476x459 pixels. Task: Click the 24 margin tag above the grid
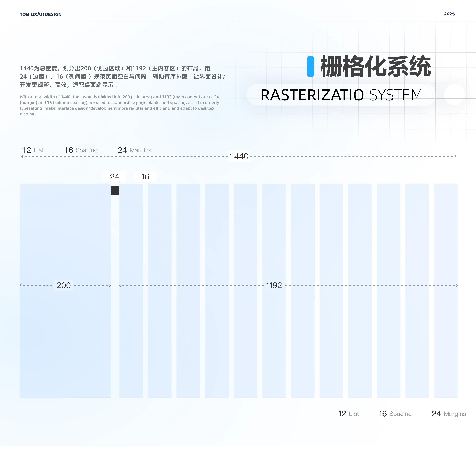pos(115,177)
